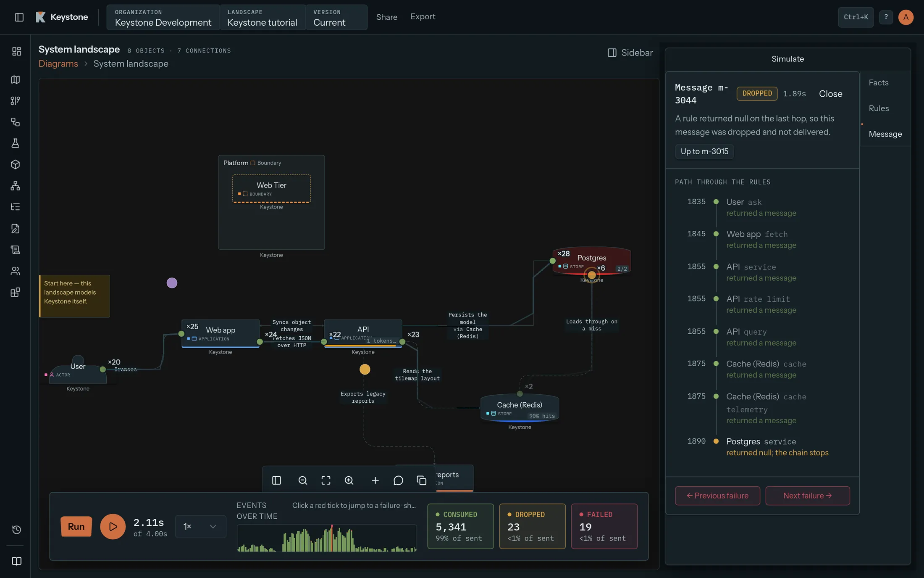
Task: Click the Failed 19 stat card
Action: pyautogui.click(x=604, y=526)
